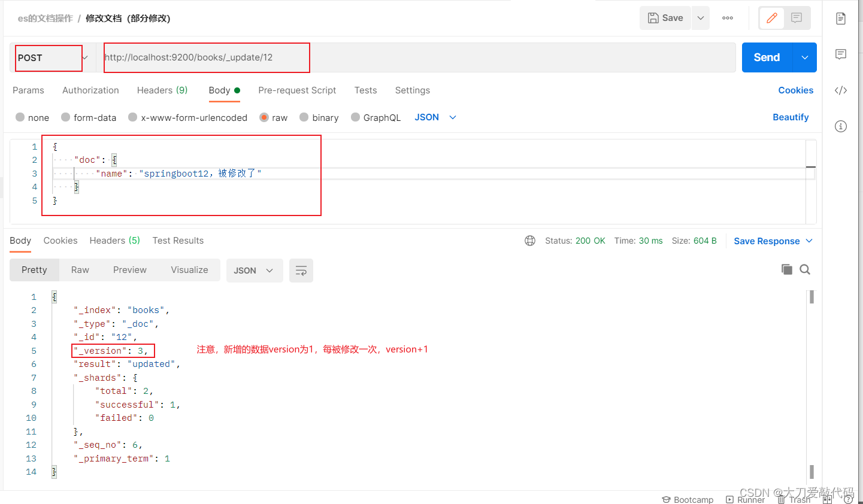
Task: Click the "result": "updated" response line
Action: click(127, 364)
